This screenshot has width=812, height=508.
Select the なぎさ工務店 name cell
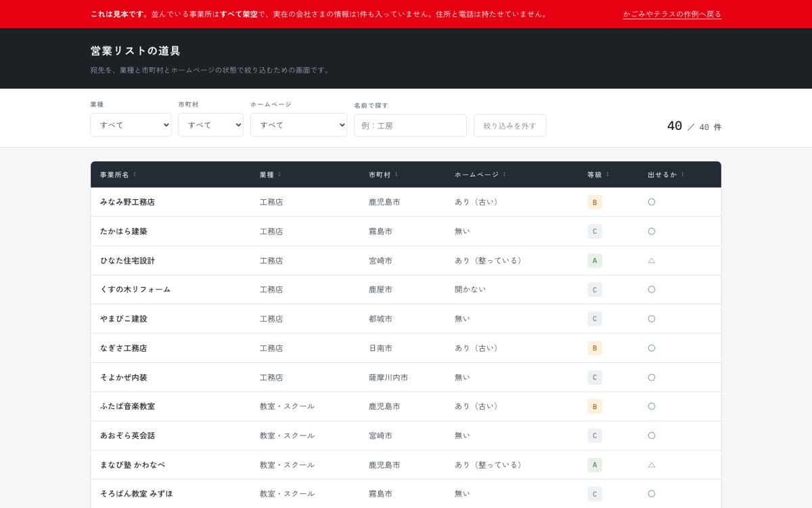(124, 348)
